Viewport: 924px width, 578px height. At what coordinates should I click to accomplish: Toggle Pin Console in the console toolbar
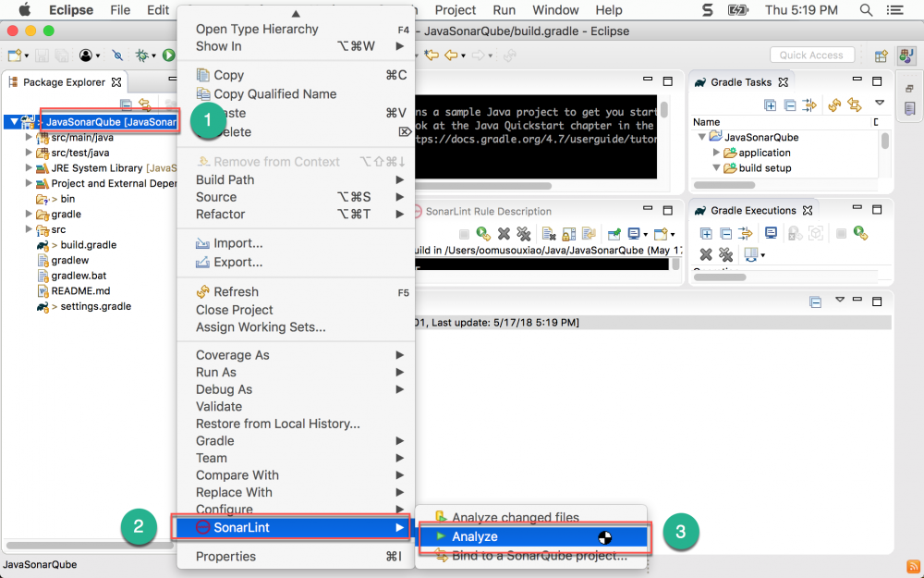614,232
